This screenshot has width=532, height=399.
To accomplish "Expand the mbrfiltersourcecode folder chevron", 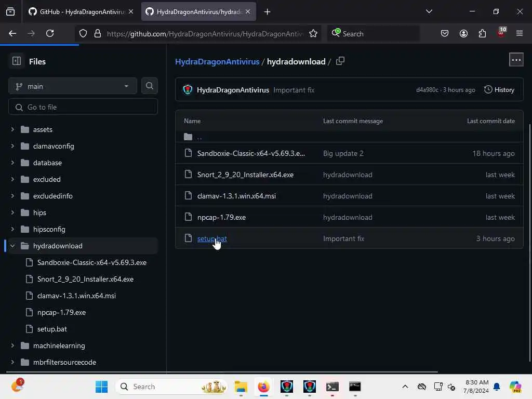I will pos(12,362).
